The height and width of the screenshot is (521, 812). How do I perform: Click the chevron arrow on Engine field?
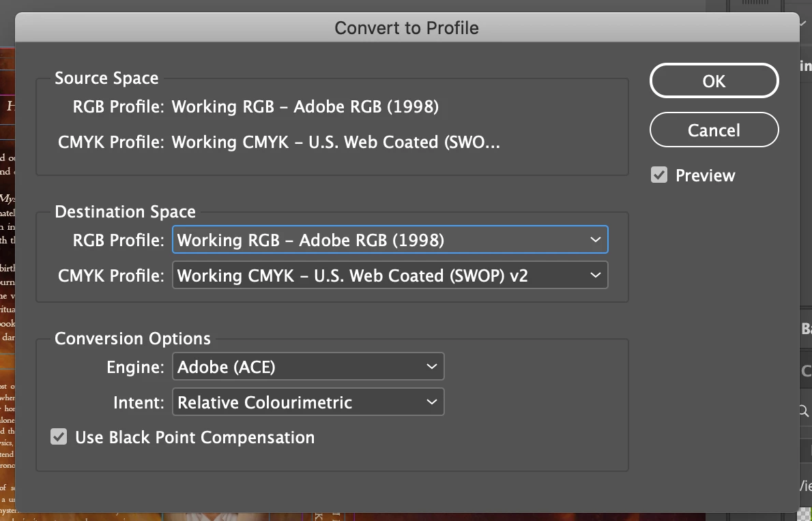(432, 367)
